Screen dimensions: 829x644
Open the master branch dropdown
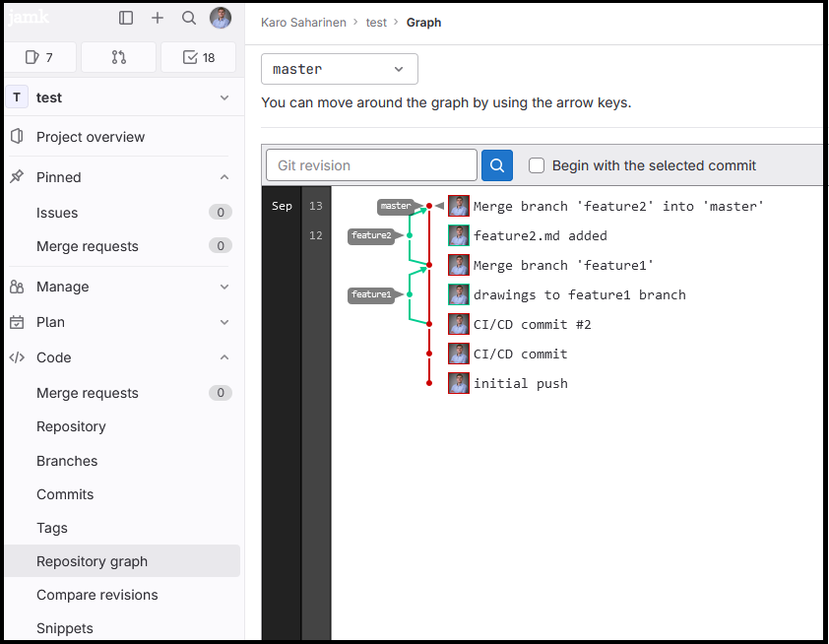click(339, 69)
